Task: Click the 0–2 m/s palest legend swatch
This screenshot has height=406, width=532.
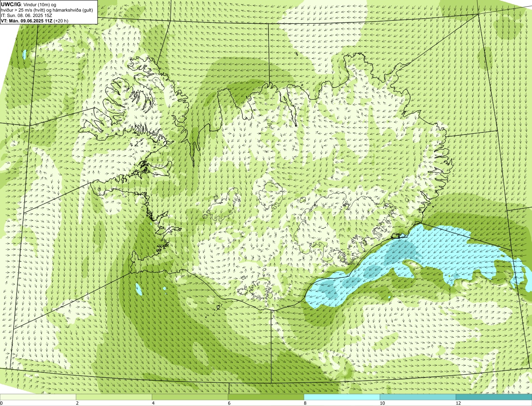Action: tap(38, 397)
